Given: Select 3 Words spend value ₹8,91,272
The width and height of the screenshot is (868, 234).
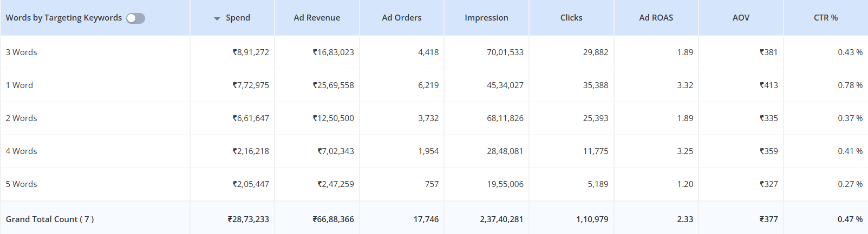Looking at the screenshot, I should (x=251, y=52).
